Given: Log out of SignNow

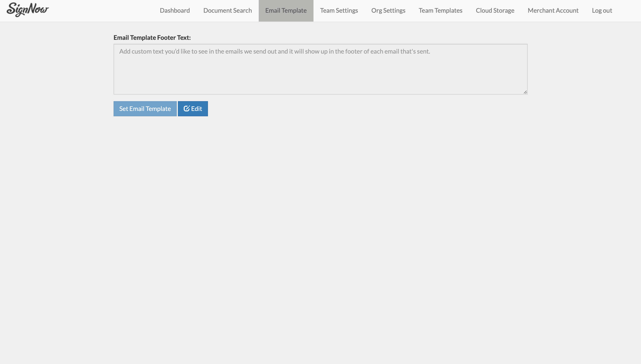Looking at the screenshot, I should pyautogui.click(x=602, y=10).
